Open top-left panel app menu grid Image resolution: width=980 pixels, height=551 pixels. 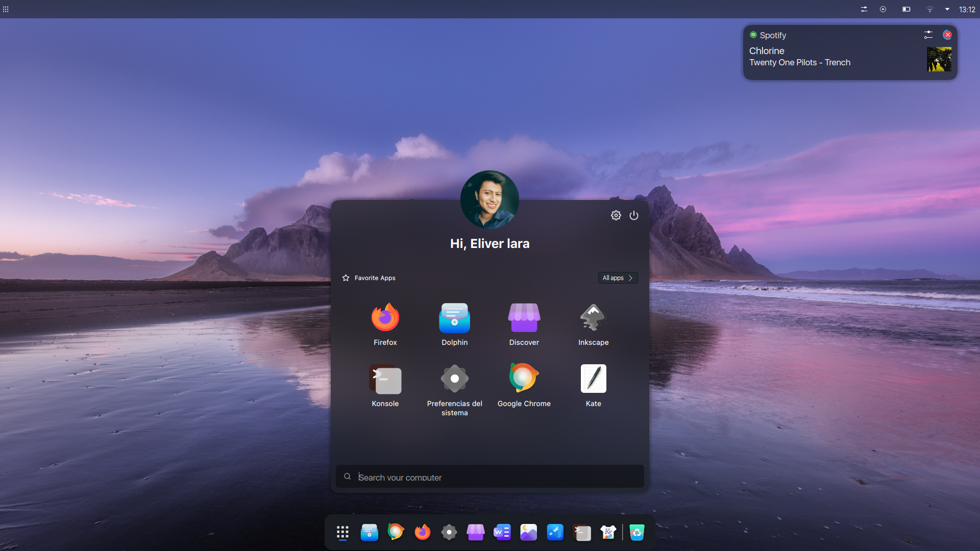click(6, 9)
